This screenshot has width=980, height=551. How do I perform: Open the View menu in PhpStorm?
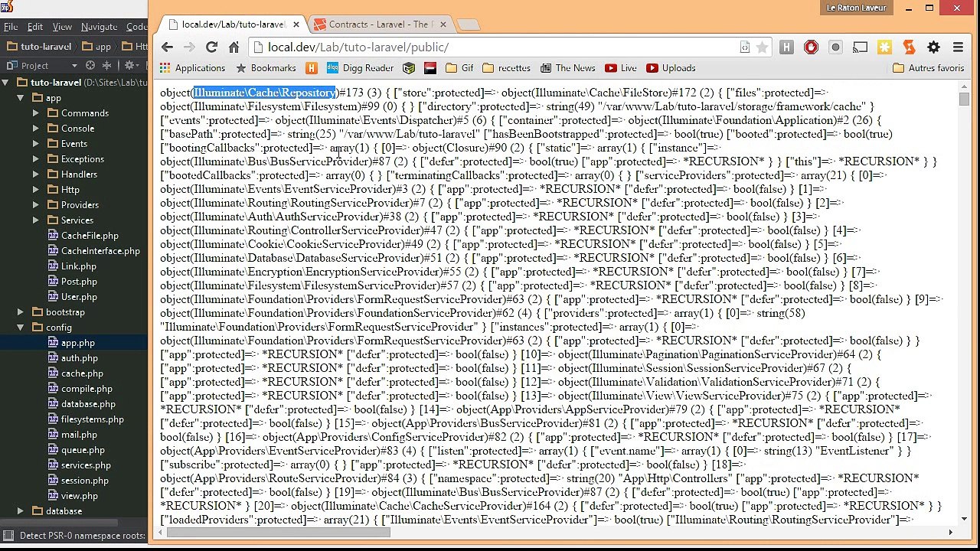tap(62, 27)
